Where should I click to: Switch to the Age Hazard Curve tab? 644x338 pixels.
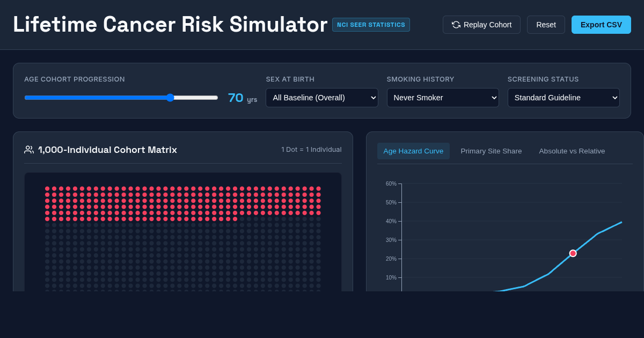pos(413,151)
